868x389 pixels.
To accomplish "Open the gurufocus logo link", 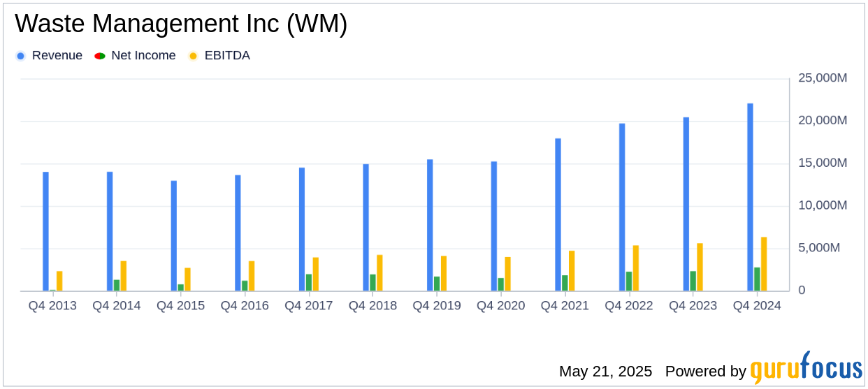I will [806, 368].
